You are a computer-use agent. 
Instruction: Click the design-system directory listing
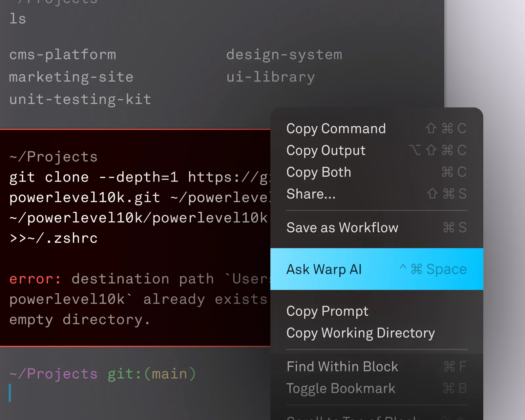284,54
